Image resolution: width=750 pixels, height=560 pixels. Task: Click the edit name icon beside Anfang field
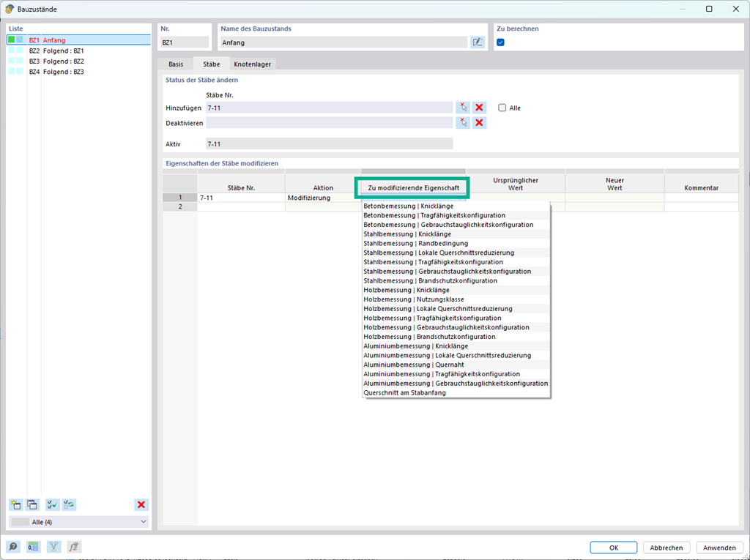pyautogui.click(x=477, y=42)
